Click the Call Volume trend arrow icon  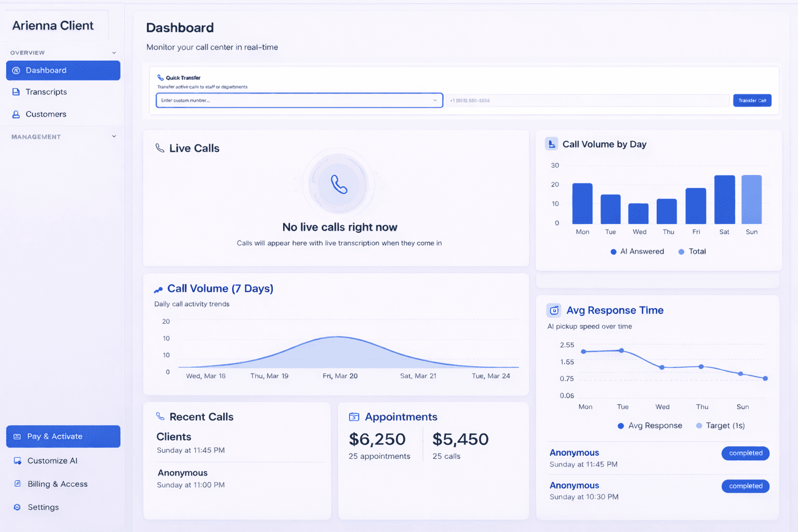(159, 288)
